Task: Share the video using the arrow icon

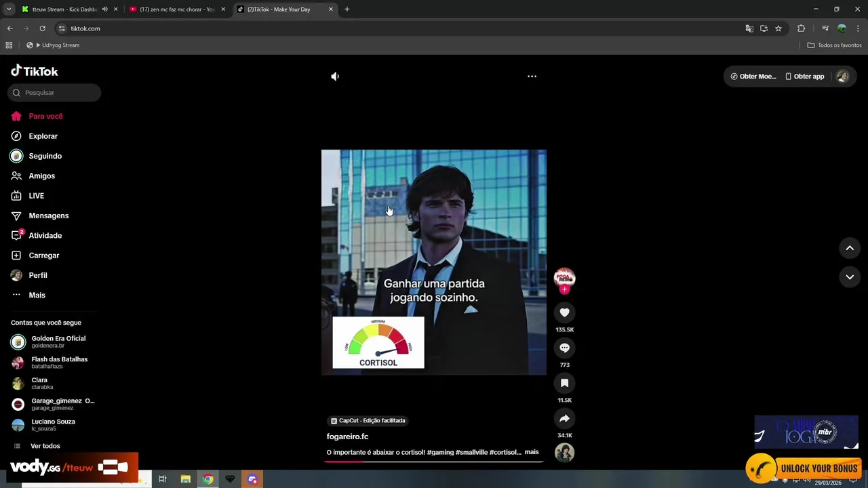Action: (x=564, y=418)
